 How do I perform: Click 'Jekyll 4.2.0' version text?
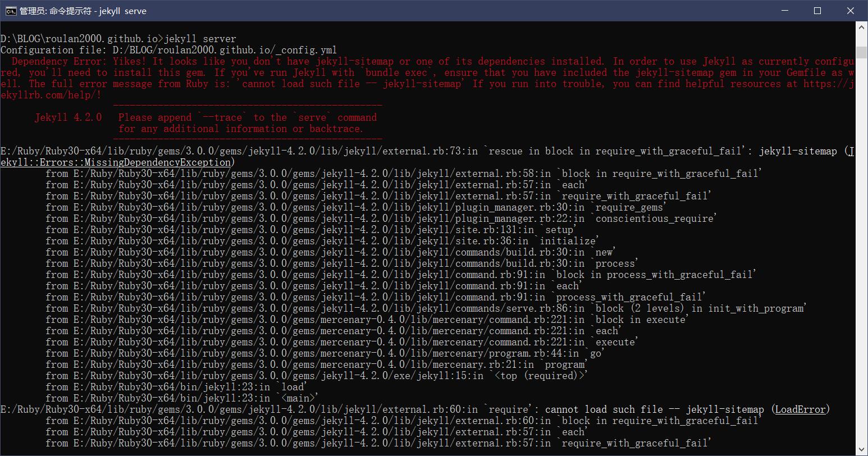(68, 117)
